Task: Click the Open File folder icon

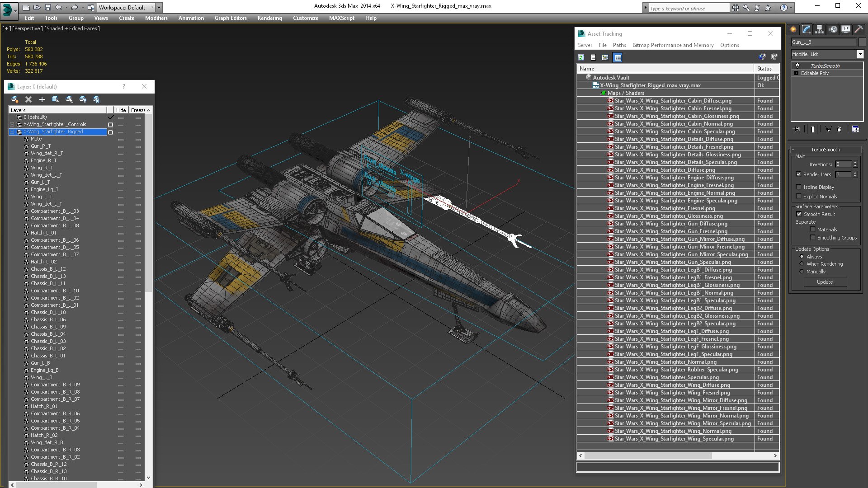Action: 37,7
